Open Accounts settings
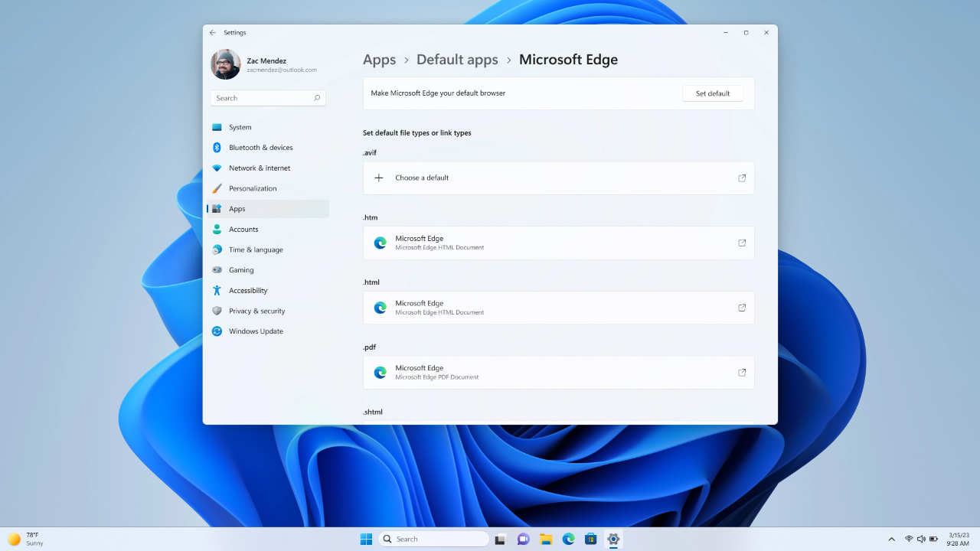980x551 pixels. pos(268,230)
